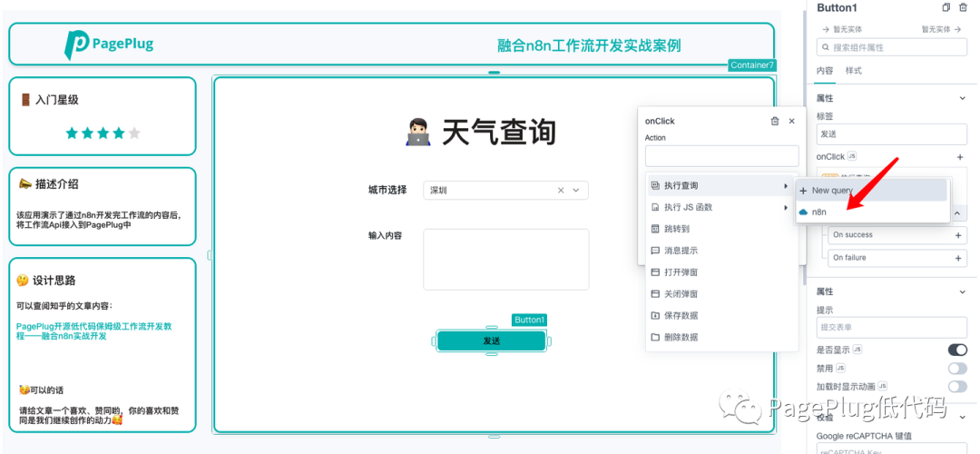
Task: Select the Container7 widget label
Action: 752,65
